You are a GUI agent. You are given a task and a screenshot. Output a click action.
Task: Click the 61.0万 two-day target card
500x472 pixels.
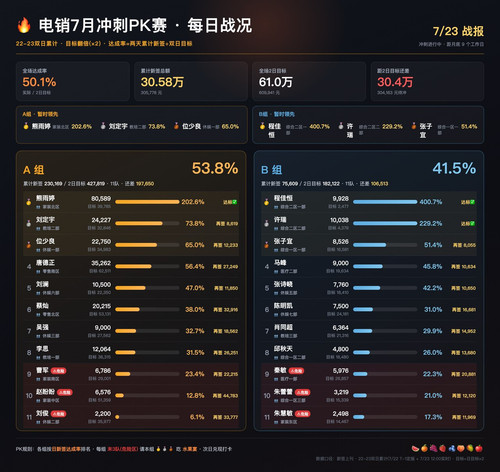pyautogui.click(x=309, y=81)
